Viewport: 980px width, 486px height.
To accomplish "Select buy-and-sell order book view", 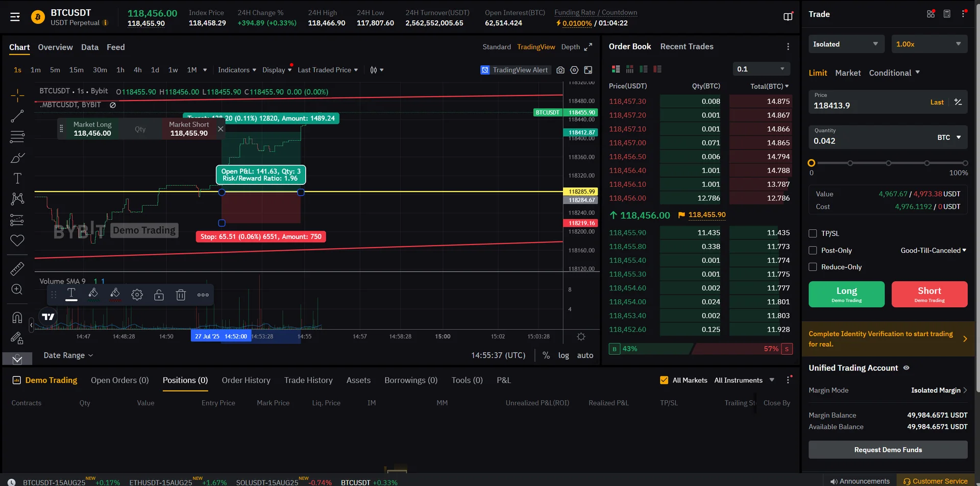I will coord(616,69).
